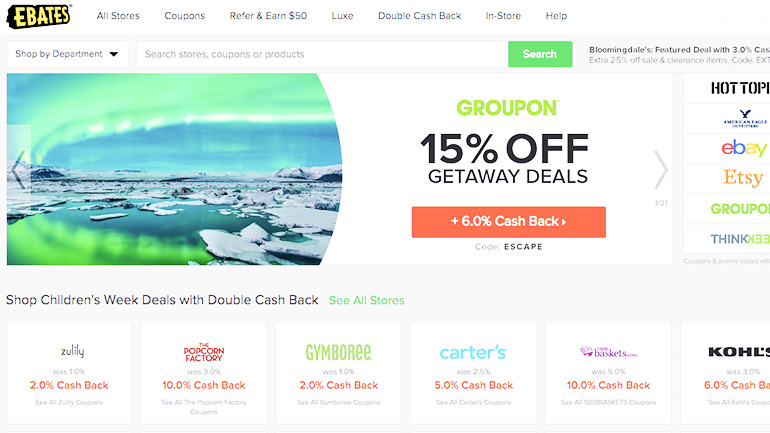Click the green Search button
The image size is (770, 433).
coord(540,54)
